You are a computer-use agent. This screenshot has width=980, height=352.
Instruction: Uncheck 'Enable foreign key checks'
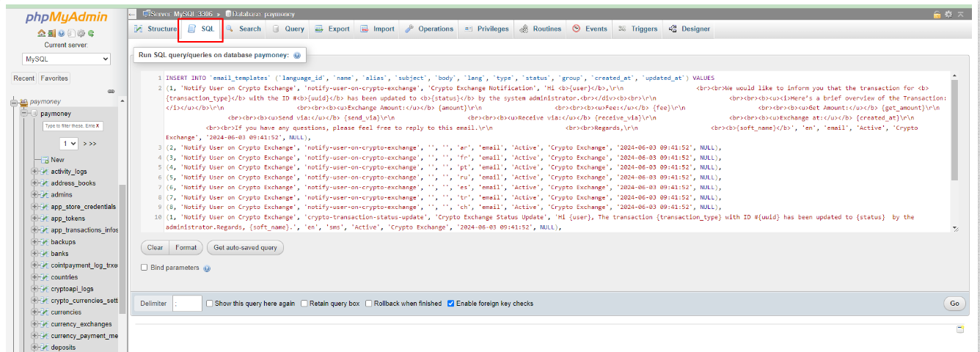coord(451,304)
